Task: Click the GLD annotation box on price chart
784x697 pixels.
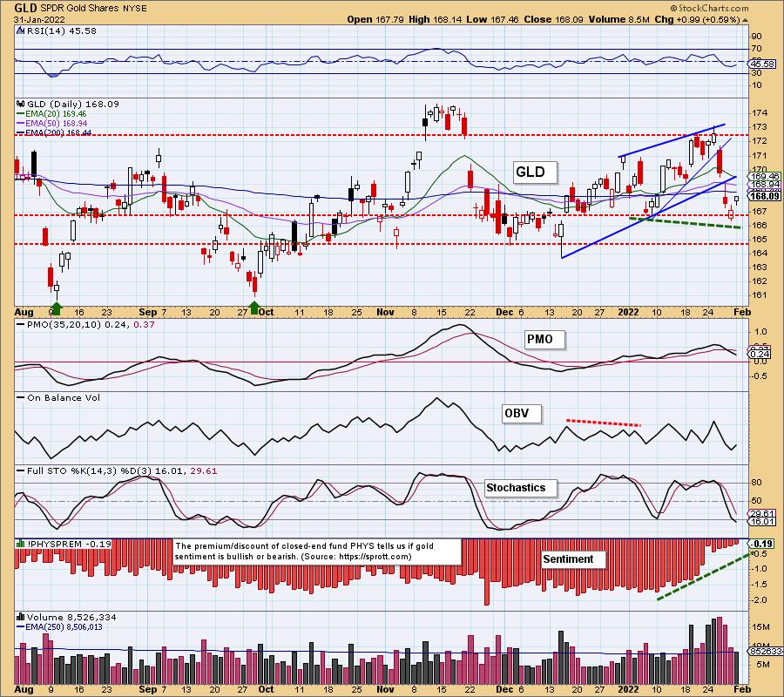Action: coord(535,172)
